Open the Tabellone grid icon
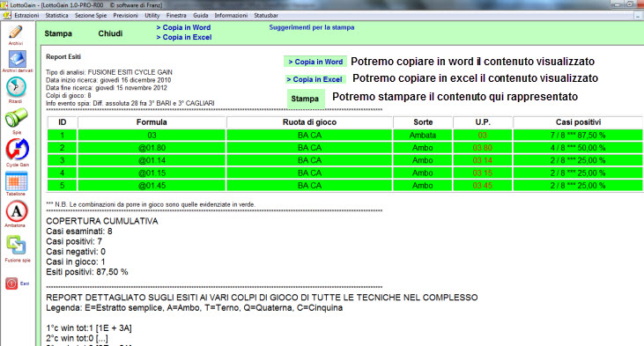The width and height of the screenshot is (644, 346). [17, 181]
